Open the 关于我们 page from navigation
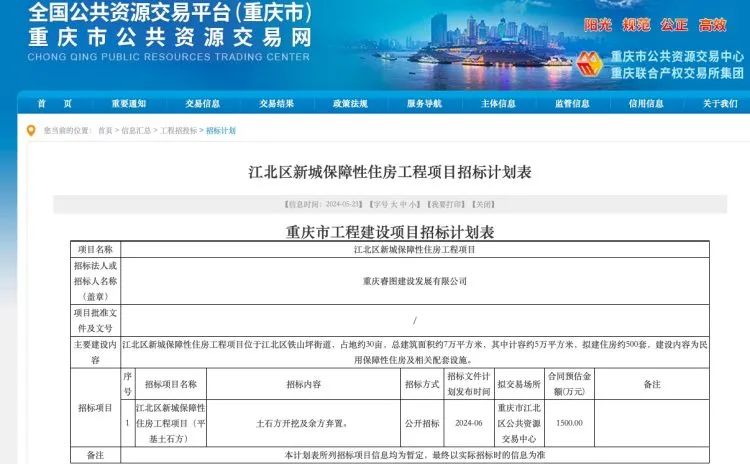Image resolution: width=750 pixels, height=464 pixels. [x=719, y=103]
